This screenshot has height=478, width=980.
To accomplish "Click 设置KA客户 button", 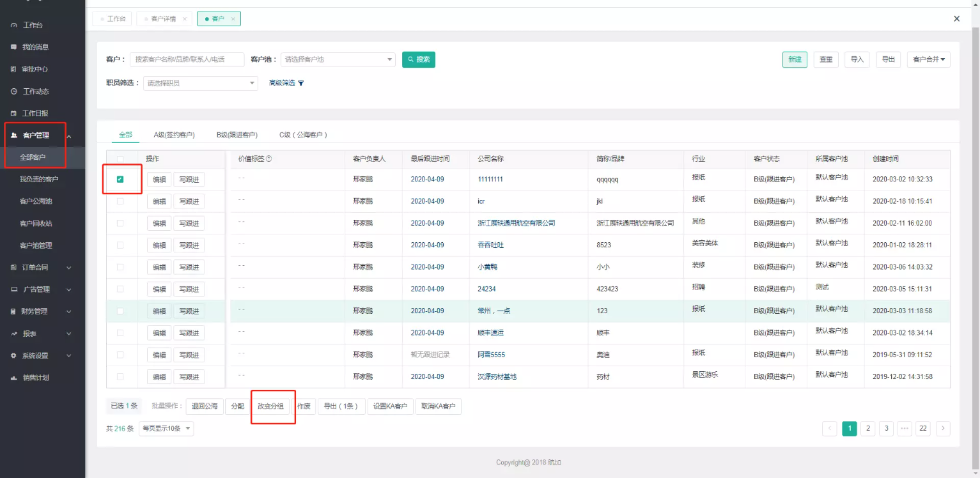I will point(391,406).
